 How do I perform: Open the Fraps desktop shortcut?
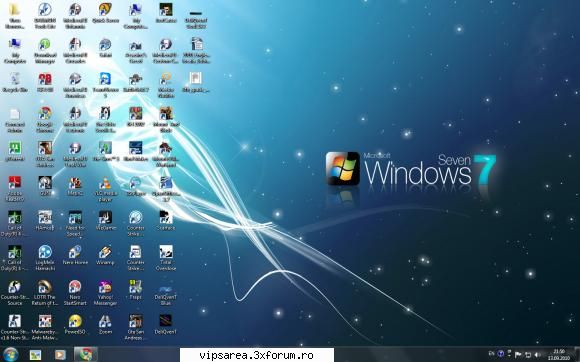(x=135, y=290)
